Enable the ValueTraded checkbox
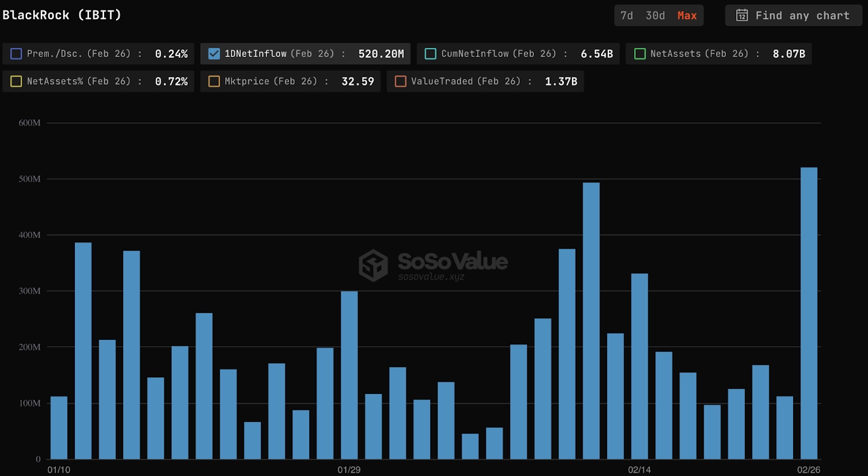 pos(400,81)
